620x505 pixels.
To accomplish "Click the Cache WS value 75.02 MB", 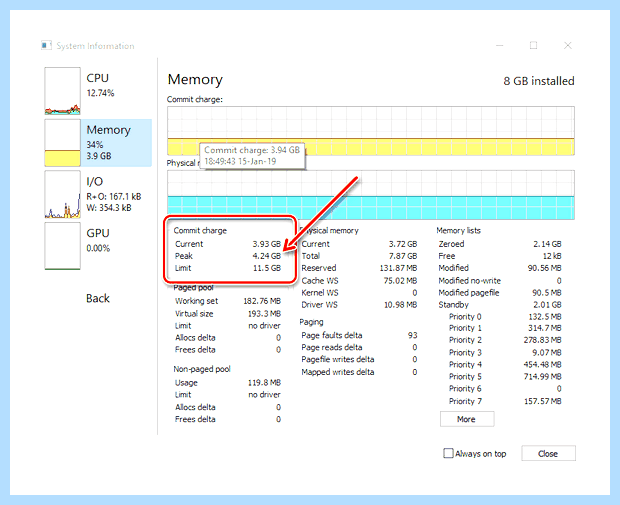I will click(400, 281).
